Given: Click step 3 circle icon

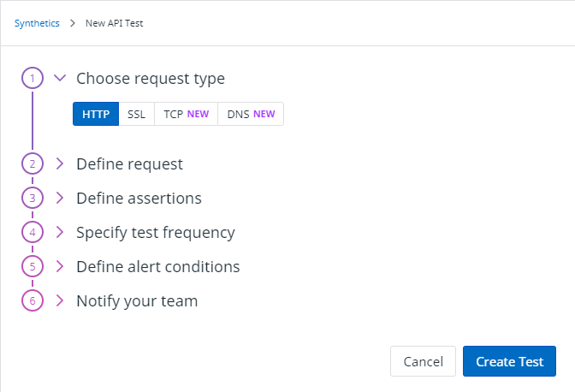Looking at the screenshot, I should tap(32, 198).
